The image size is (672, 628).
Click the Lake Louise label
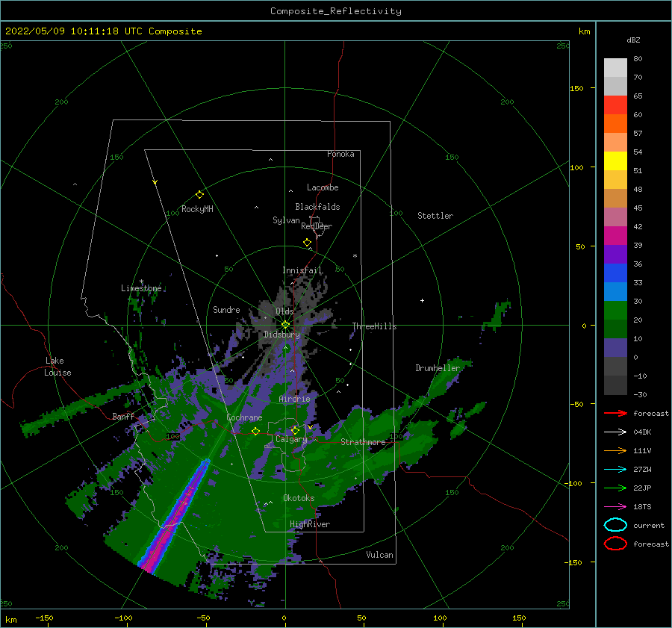(x=57, y=367)
